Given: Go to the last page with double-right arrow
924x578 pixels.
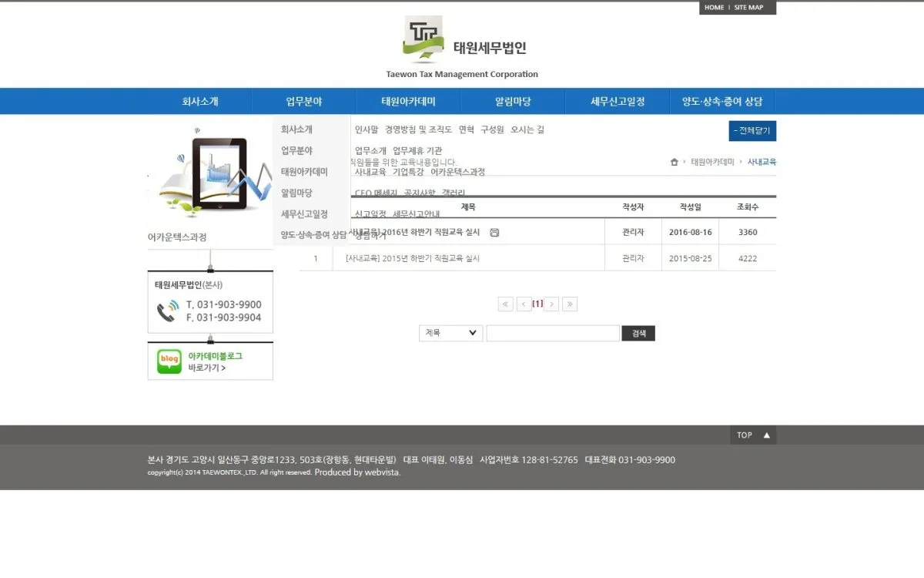Looking at the screenshot, I should 570,304.
